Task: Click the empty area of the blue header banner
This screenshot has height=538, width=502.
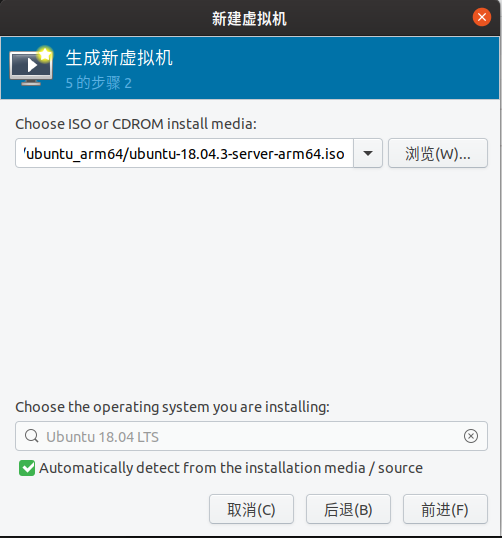Action: point(326,68)
